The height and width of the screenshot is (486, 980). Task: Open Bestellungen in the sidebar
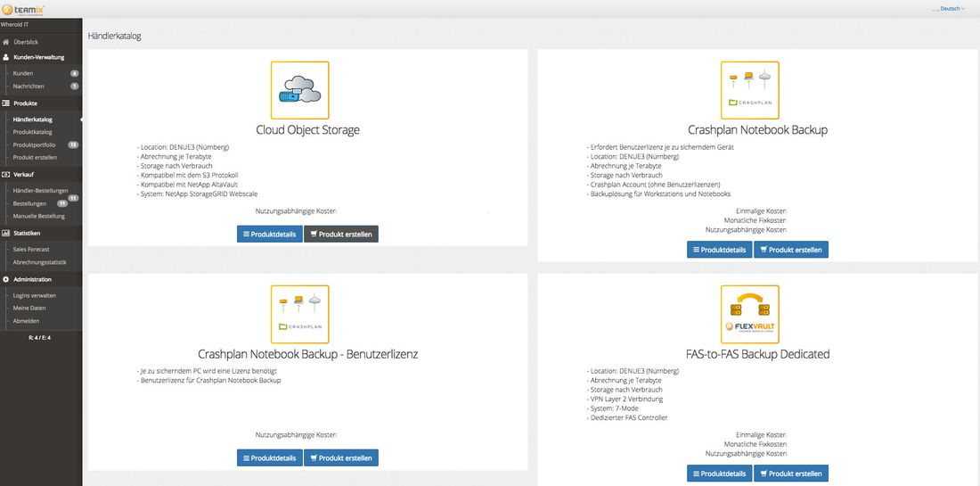coord(29,204)
